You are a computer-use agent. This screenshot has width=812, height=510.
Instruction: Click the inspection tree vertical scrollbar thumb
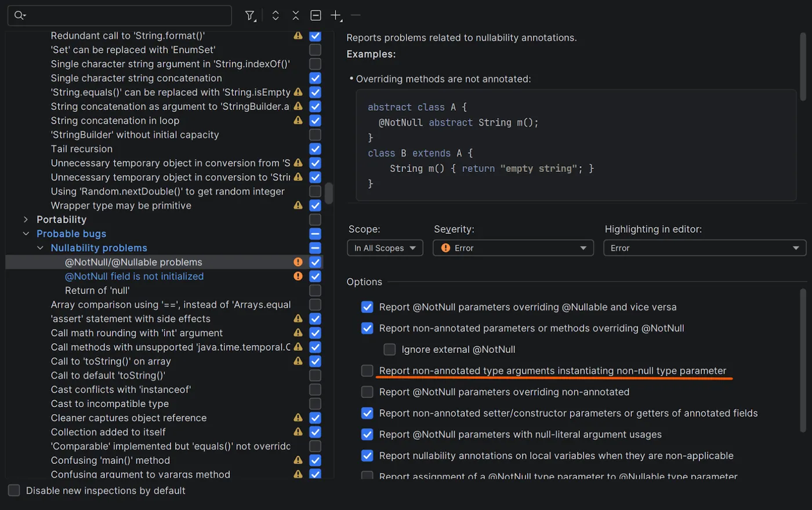click(x=329, y=194)
